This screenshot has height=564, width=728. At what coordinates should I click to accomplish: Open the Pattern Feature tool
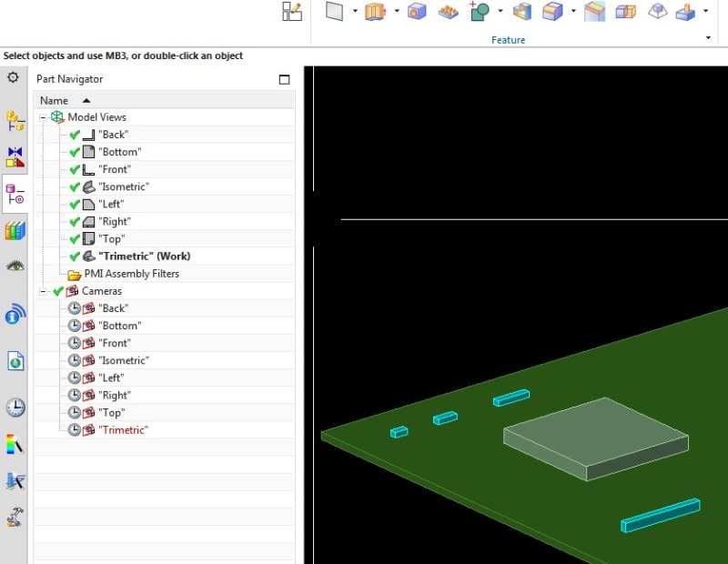coord(448,12)
